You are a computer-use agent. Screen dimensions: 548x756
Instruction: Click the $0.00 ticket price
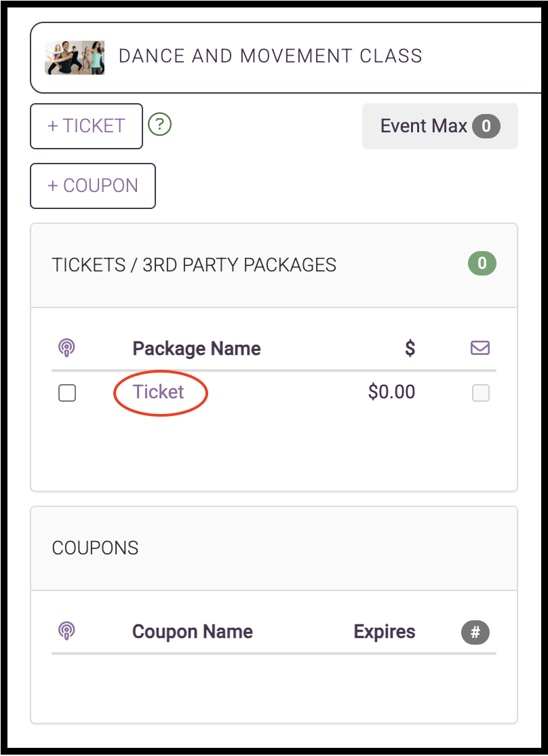[x=391, y=392]
